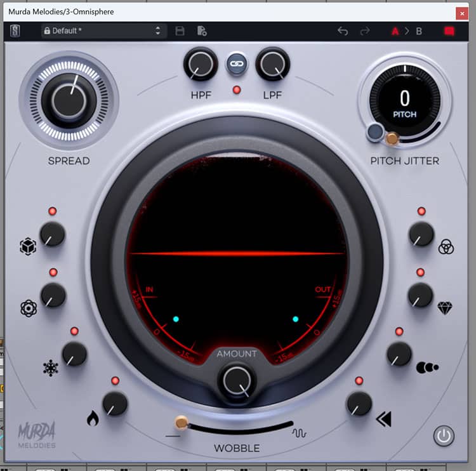This screenshot has width=476, height=471.
Task: Click the overlapping circles icon
Action: 446,246
